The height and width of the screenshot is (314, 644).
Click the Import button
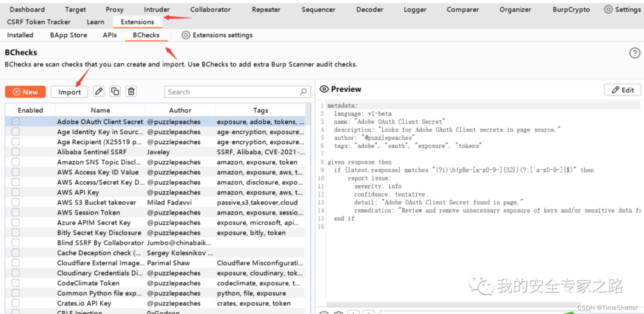pyautogui.click(x=70, y=92)
